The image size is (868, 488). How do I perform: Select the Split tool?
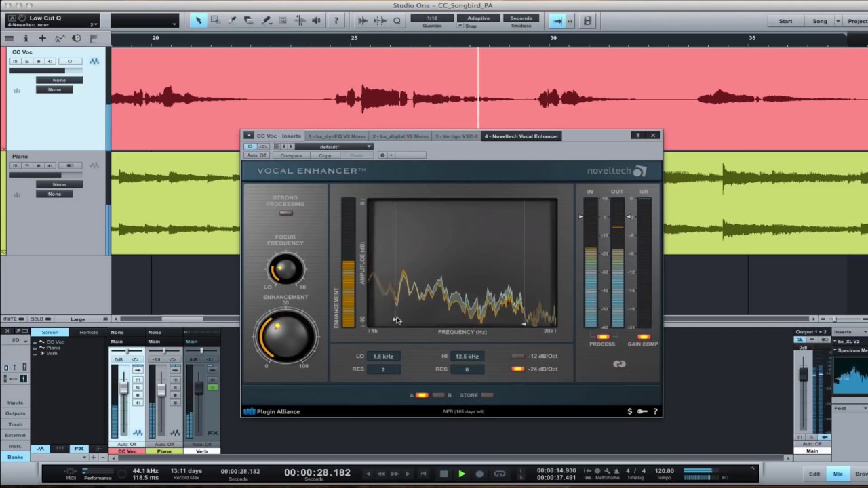(232, 21)
